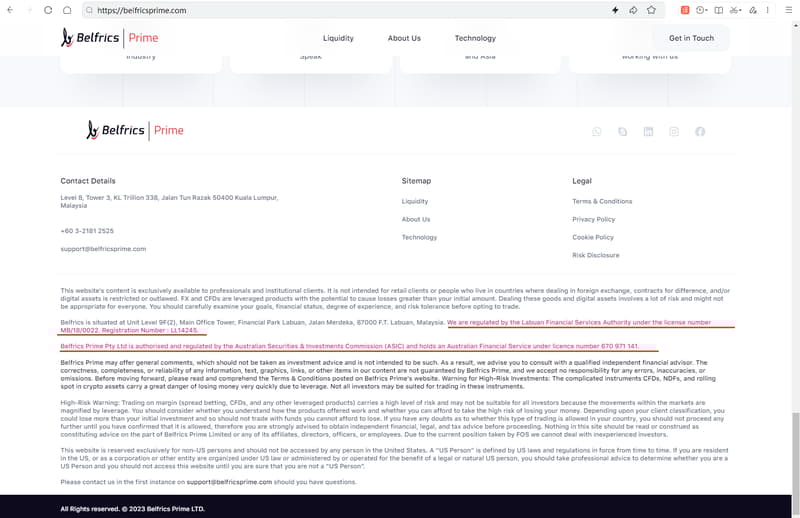This screenshot has height=518, width=800.
Task: Open the Terms & Conditions legal link
Action: tap(602, 201)
